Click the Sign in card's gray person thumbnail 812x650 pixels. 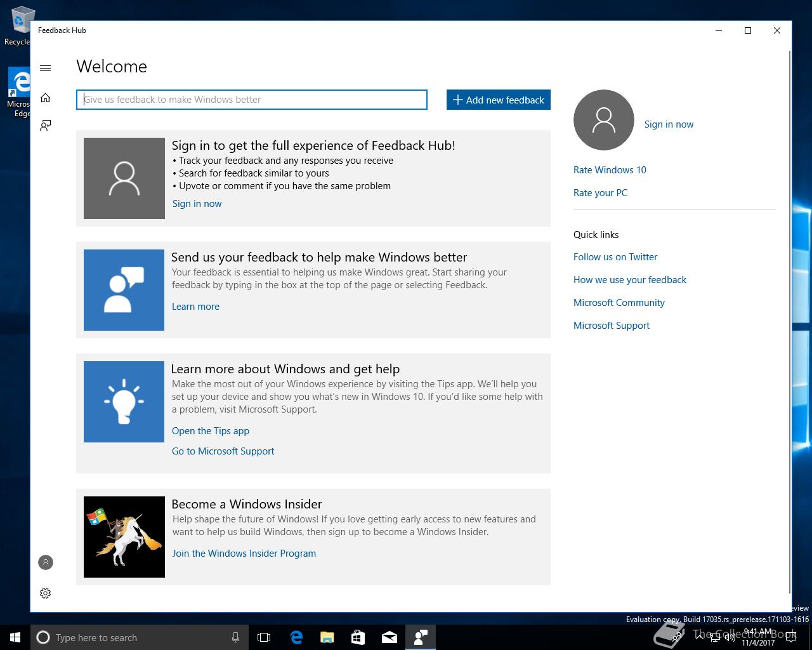[x=124, y=178]
